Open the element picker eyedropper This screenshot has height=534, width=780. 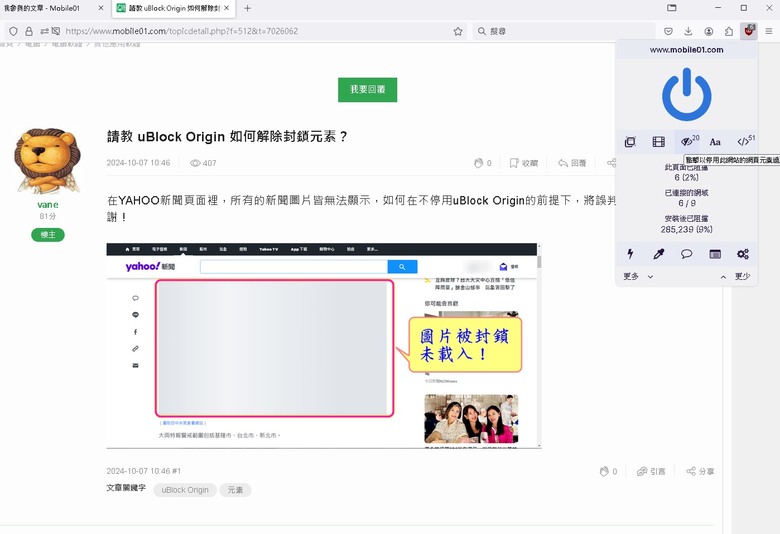coord(658,254)
